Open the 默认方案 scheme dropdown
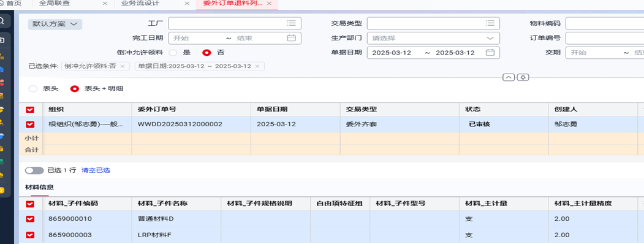The height and width of the screenshot is (244, 644). tap(55, 25)
